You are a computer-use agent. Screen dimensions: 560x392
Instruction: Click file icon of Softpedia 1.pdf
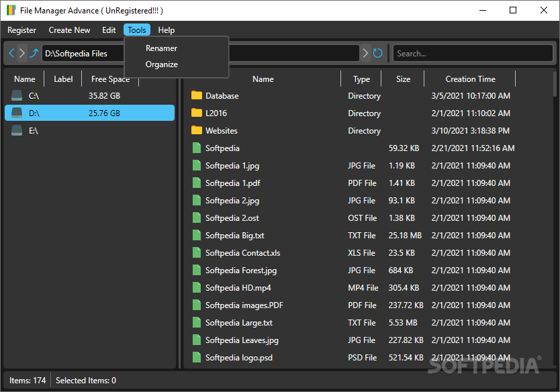(197, 183)
